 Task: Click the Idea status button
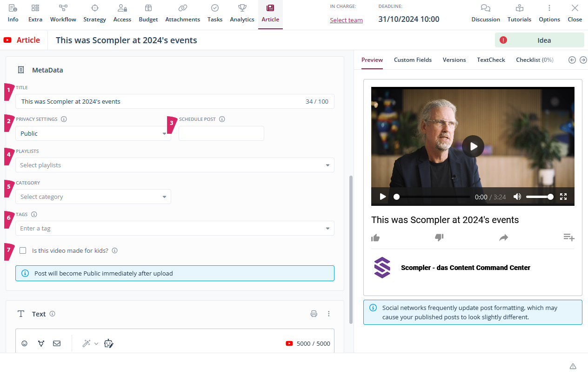click(x=539, y=40)
